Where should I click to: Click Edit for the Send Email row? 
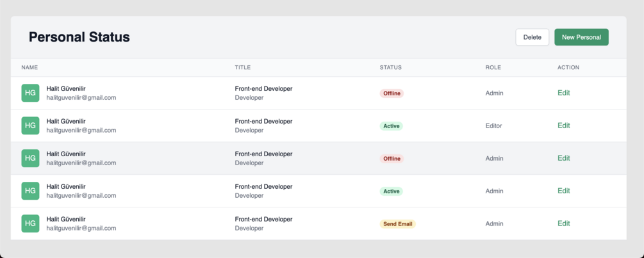click(563, 223)
